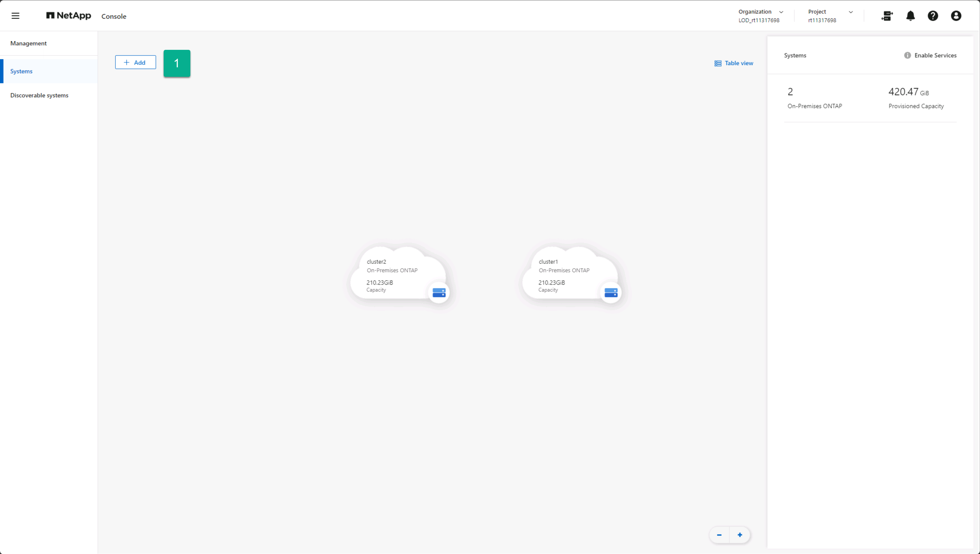Open the console agents icon
This screenshot has height=554, width=980.
pos(887,15)
